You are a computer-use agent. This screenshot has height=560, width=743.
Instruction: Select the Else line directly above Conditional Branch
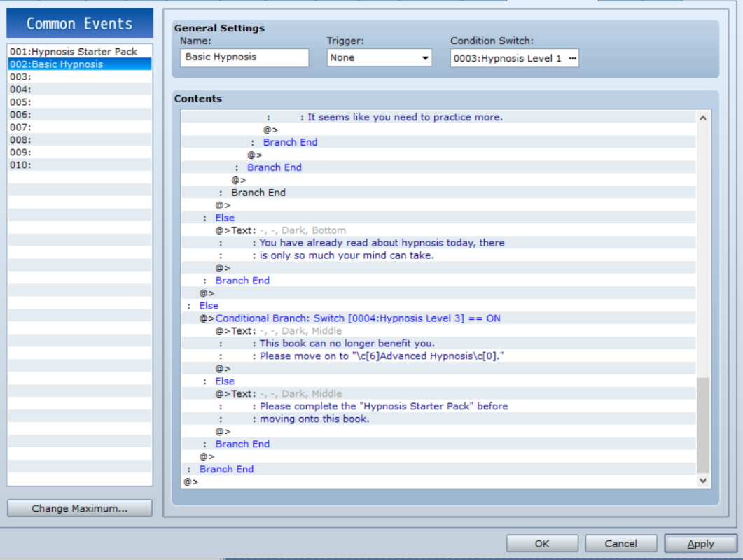[x=439, y=306]
